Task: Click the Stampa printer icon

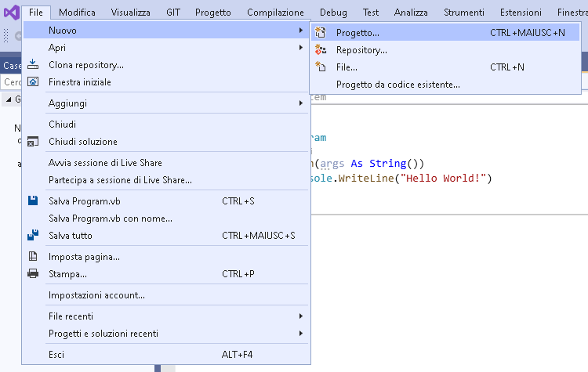Action: point(33,273)
